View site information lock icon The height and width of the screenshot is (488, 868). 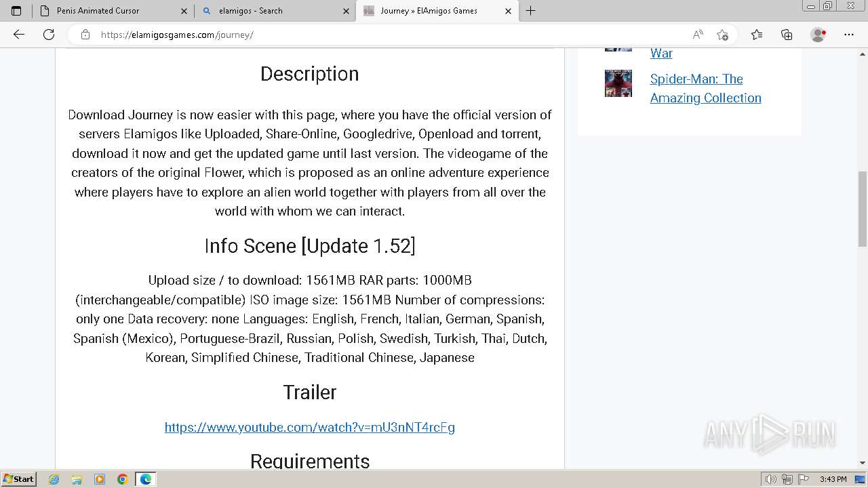(85, 35)
